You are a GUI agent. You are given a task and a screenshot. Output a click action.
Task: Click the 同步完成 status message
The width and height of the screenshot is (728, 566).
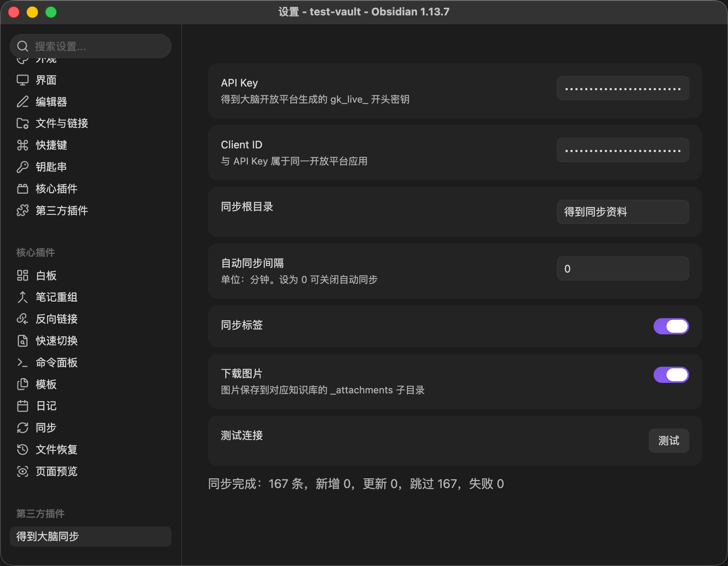click(x=356, y=484)
